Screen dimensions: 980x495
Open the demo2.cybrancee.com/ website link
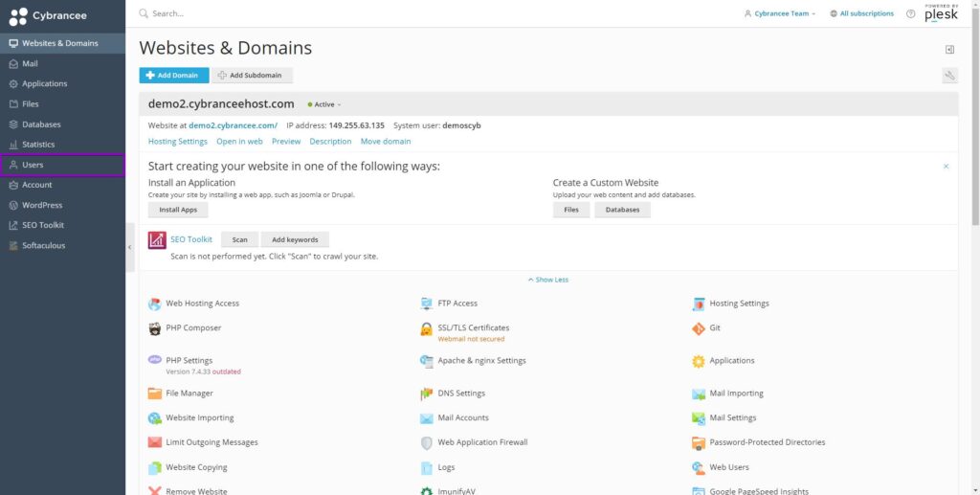pyautogui.click(x=234, y=125)
